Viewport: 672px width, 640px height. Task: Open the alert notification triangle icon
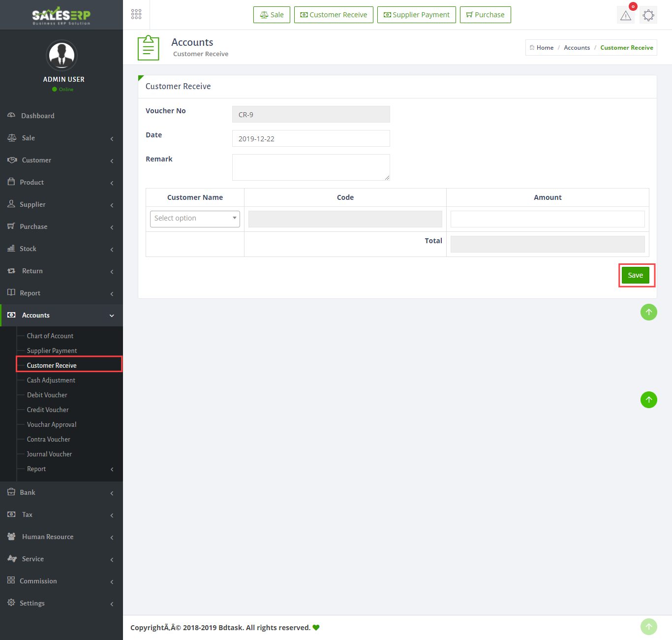click(625, 15)
